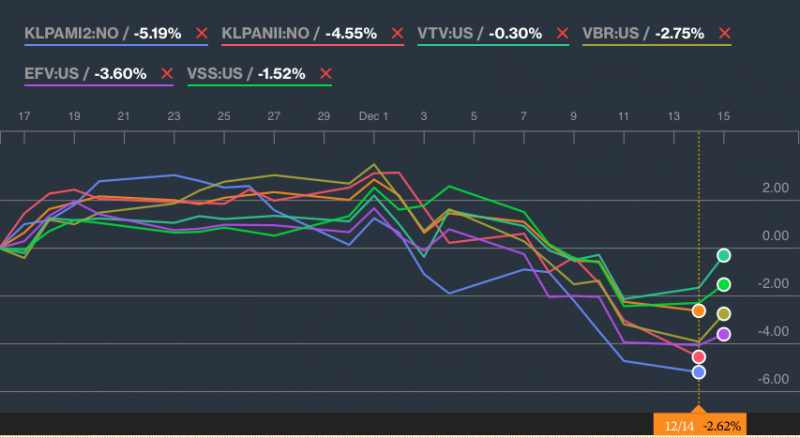The image size is (800, 438).
Task: Click the orange 12/14 date tooltip
Action: (x=700, y=425)
